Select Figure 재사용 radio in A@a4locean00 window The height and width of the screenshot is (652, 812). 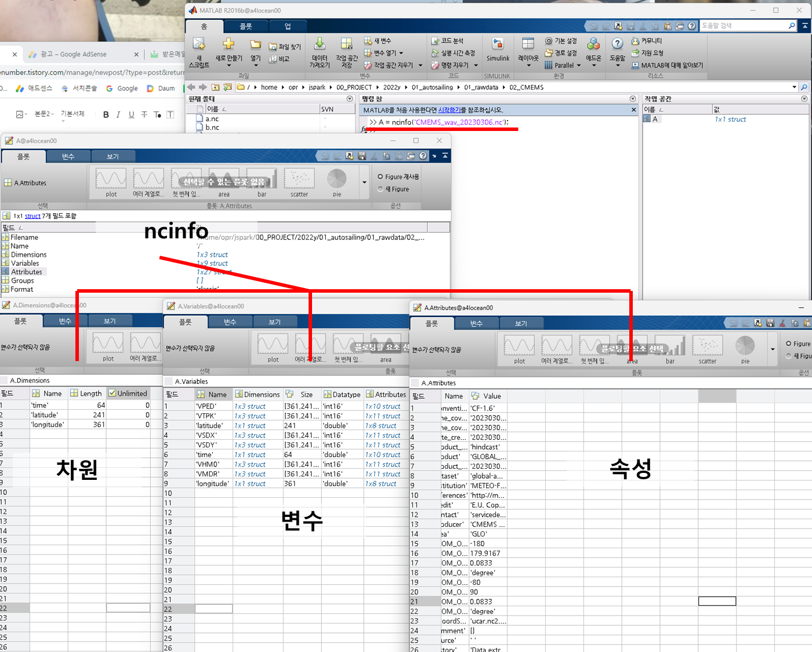point(380,177)
